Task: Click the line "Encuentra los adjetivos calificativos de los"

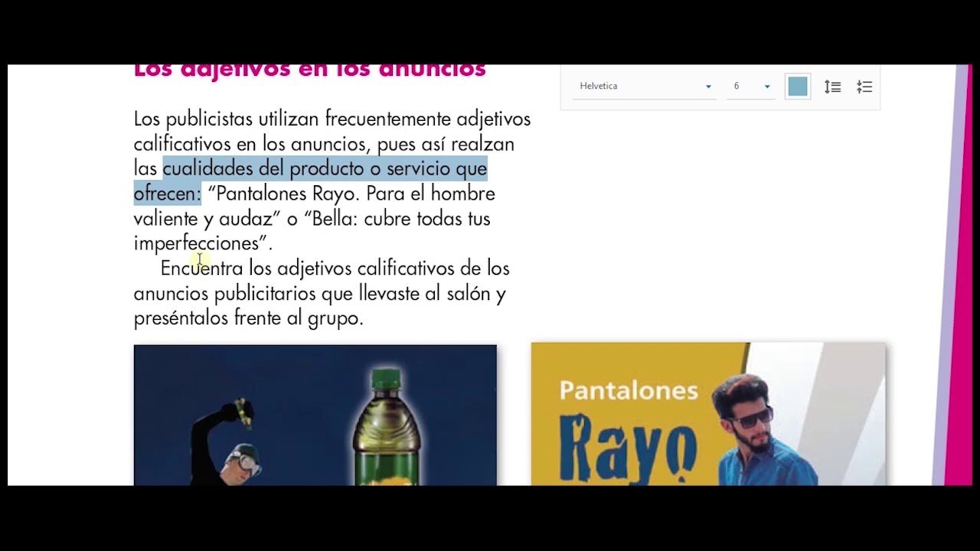Action: 335,269
